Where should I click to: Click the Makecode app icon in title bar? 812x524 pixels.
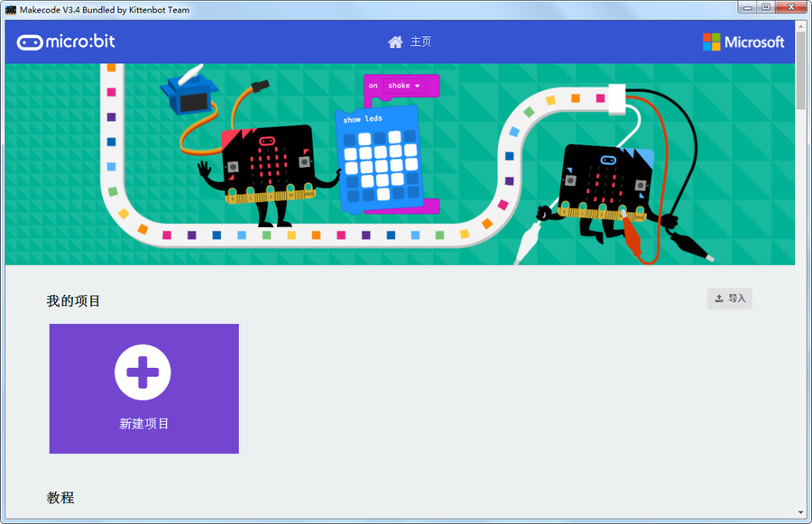coord(10,9)
